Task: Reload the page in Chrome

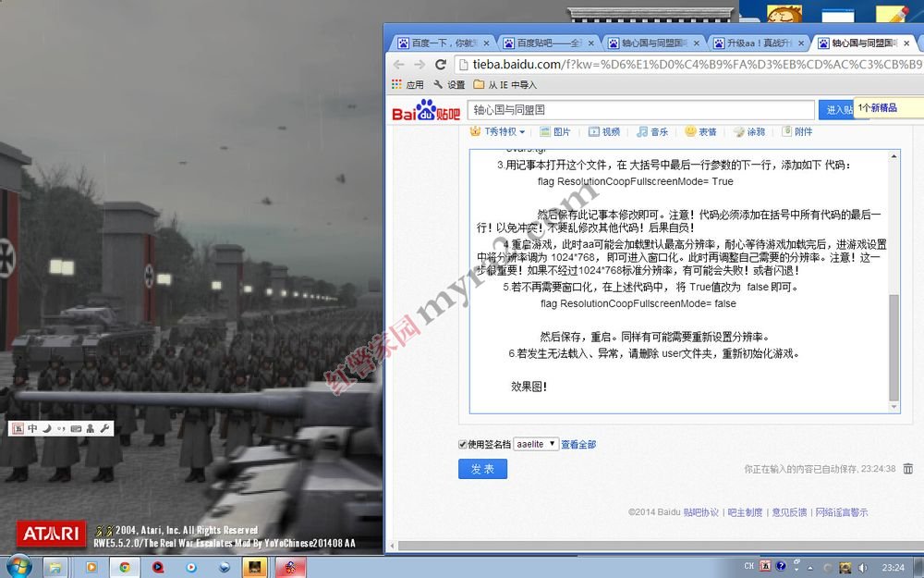Action: 440,65
